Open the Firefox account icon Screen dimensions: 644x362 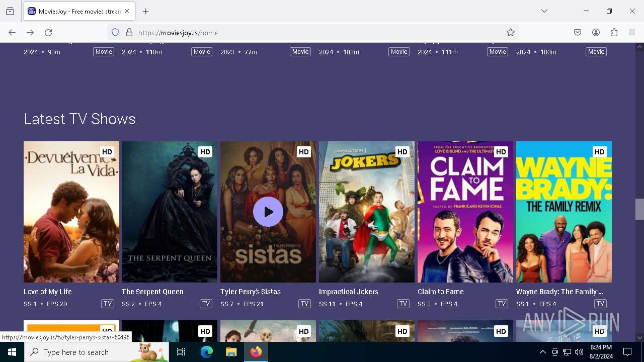[x=596, y=33]
